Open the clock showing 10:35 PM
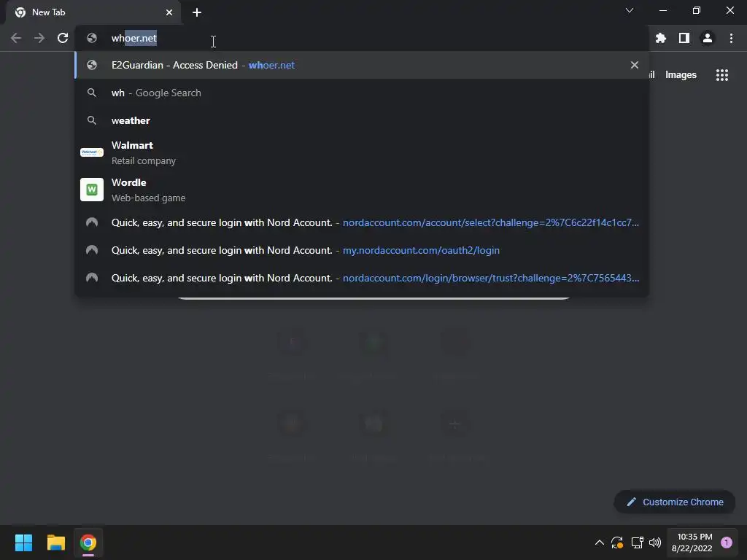The width and height of the screenshot is (747, 560). 692,542
